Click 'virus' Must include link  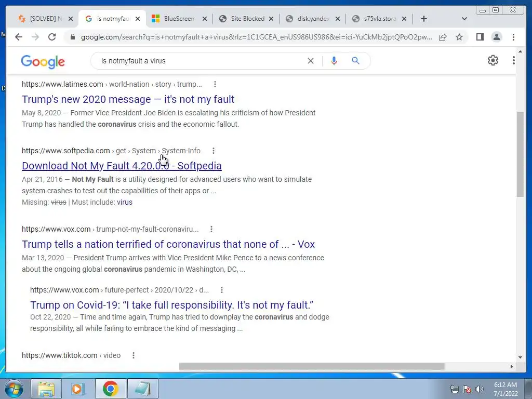click(x=125, y=202)
